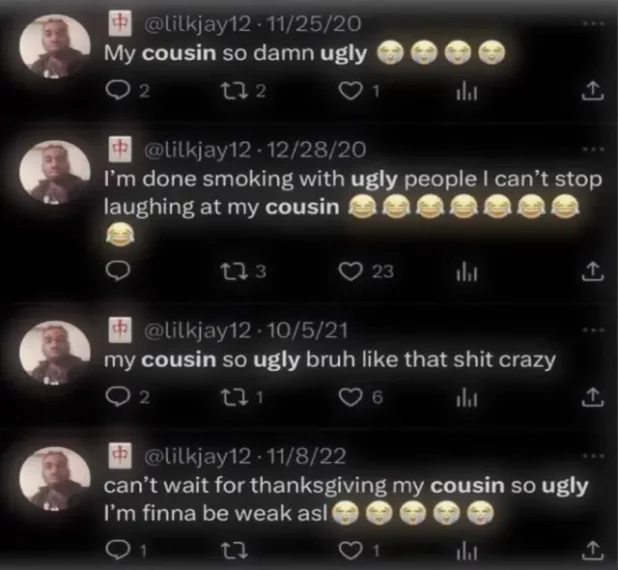The image size is (618, 570).
Task: Retweet the 10/5/21 tweet
Action: pyautogui.click(x=236, y=398)
